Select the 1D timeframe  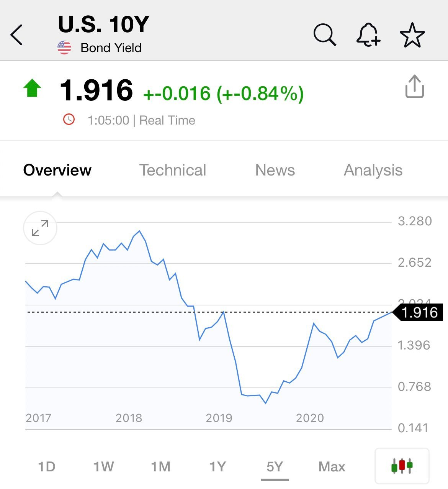[x=47, y=467]
